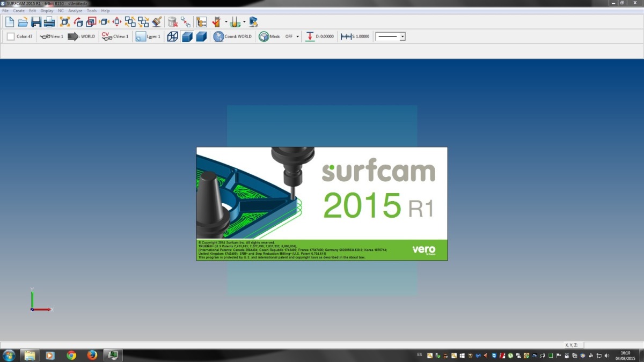The height and width of the screenshot is (362, 644).
Task: Open the Tools menu
Action: coord(92,11)
